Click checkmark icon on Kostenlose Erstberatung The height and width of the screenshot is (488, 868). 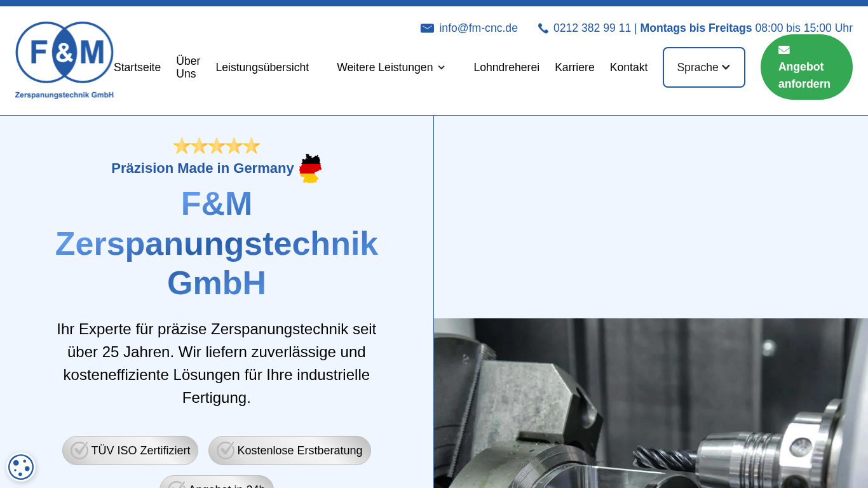point(226,451)
